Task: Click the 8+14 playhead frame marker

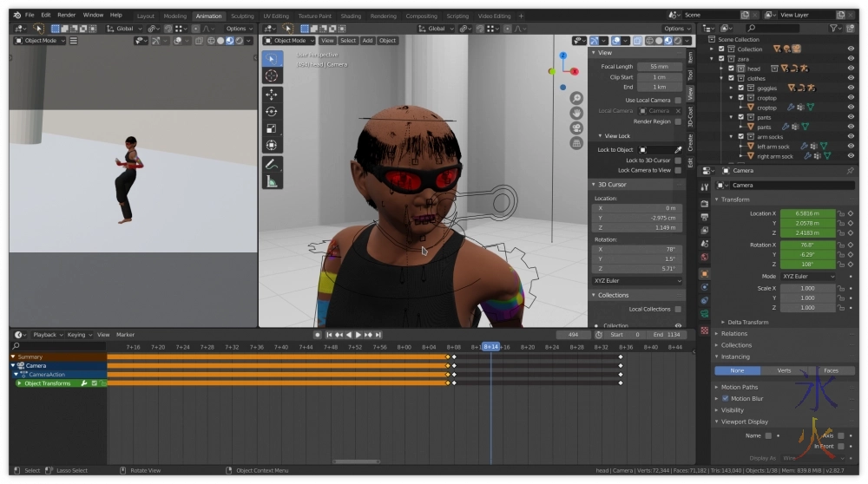Action: pos(490,347)
